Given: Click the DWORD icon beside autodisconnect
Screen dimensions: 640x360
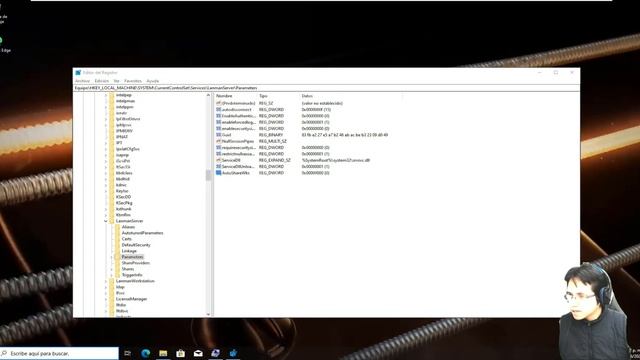Looking at the screenshot, I should tap(218, 109).
